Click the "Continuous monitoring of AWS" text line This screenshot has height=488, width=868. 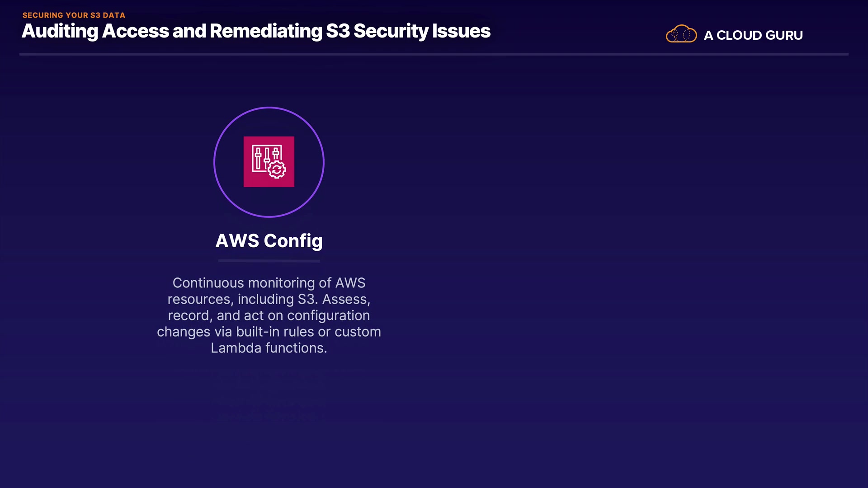[269, 283]
